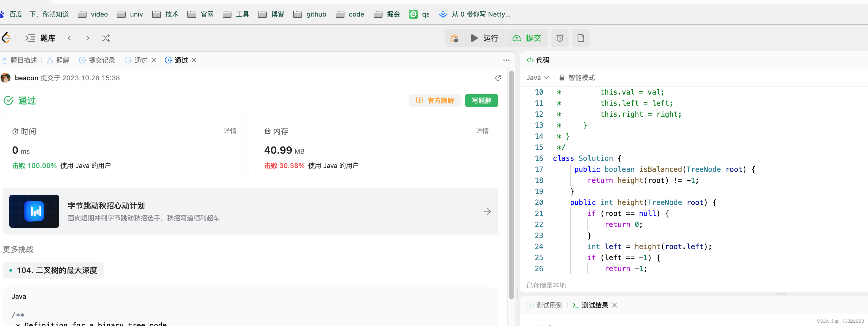Switch to 题解 tab
The height and width of the screenshot is (326, 868).
tap(59, 60)
